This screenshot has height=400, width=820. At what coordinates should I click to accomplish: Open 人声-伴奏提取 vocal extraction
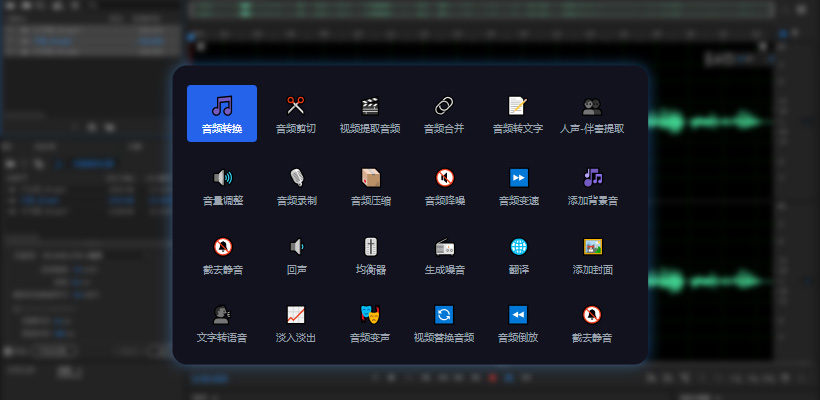592,113
